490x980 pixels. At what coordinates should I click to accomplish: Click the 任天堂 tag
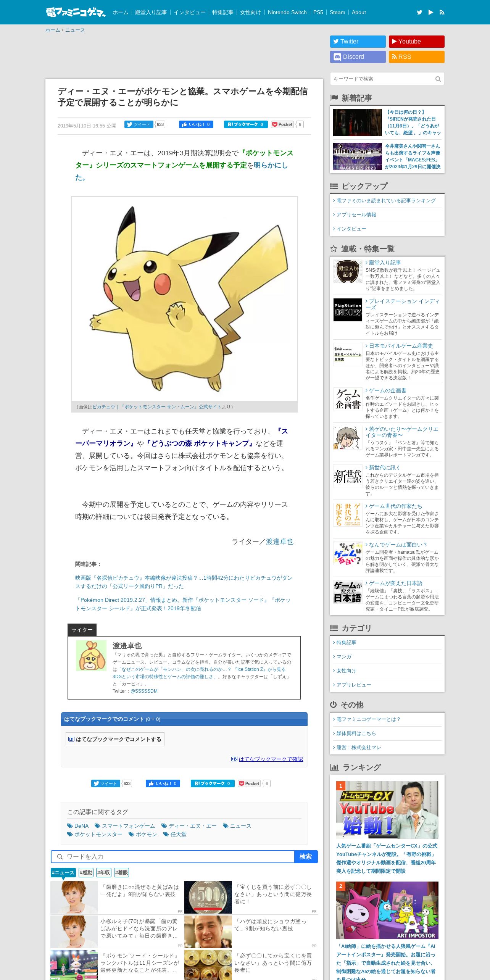pyautogui.click(x=175, y=834)
